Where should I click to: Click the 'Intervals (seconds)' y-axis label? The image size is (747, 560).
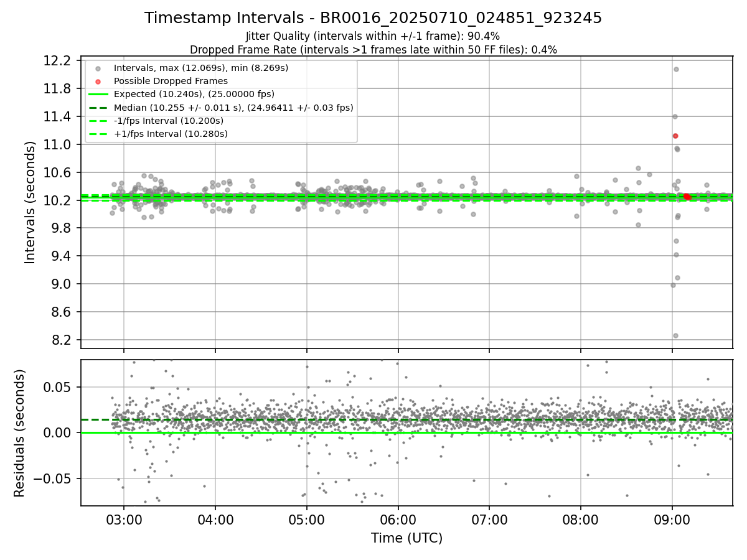coord(31,202)
